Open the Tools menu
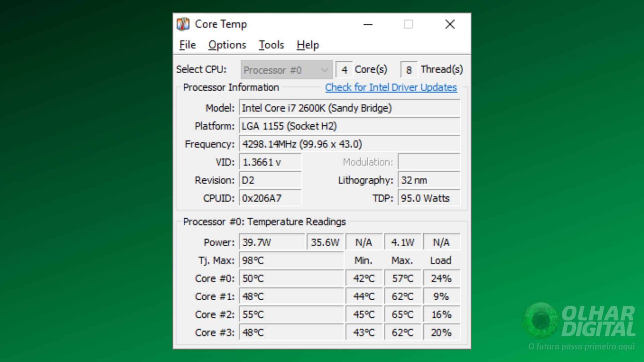 (271, 45)
